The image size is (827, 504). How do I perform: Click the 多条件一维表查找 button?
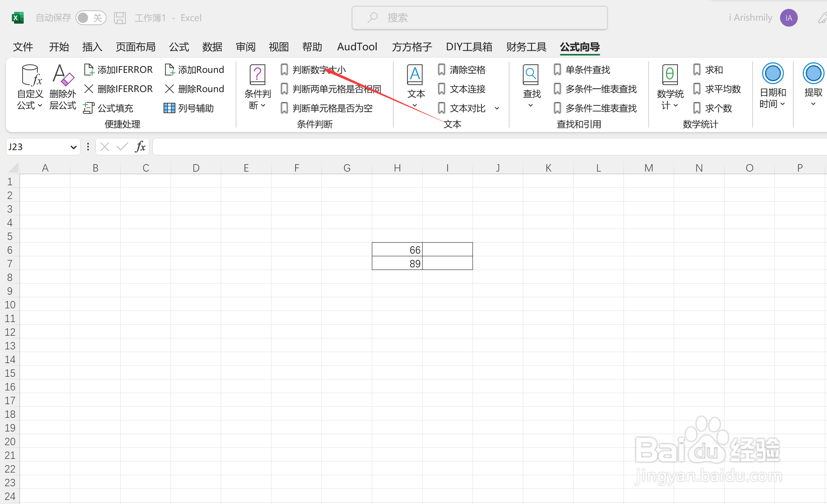click(x=601, y=89)
